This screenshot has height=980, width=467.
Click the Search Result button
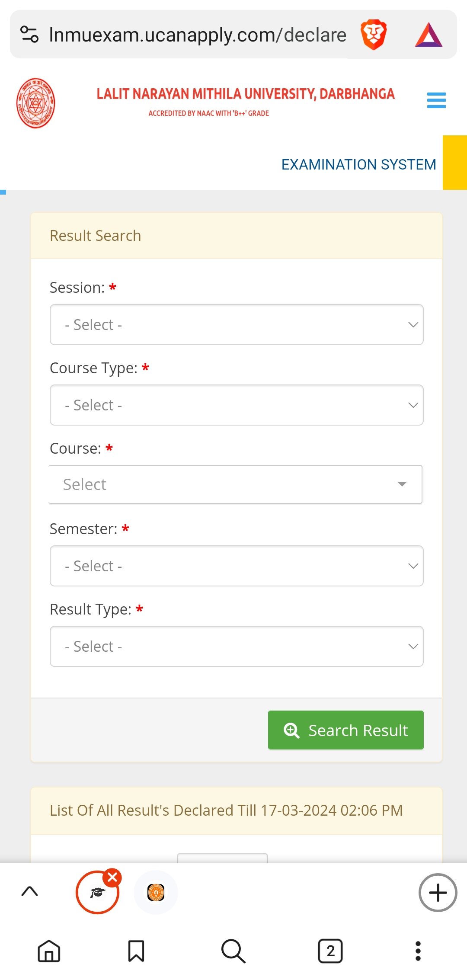coord(345,730)
